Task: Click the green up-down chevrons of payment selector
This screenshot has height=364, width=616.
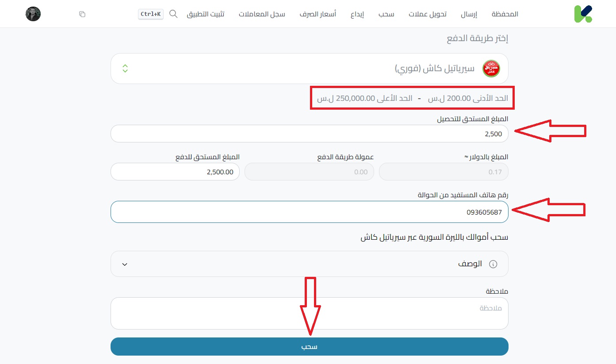Action: [x=125, y=69]
